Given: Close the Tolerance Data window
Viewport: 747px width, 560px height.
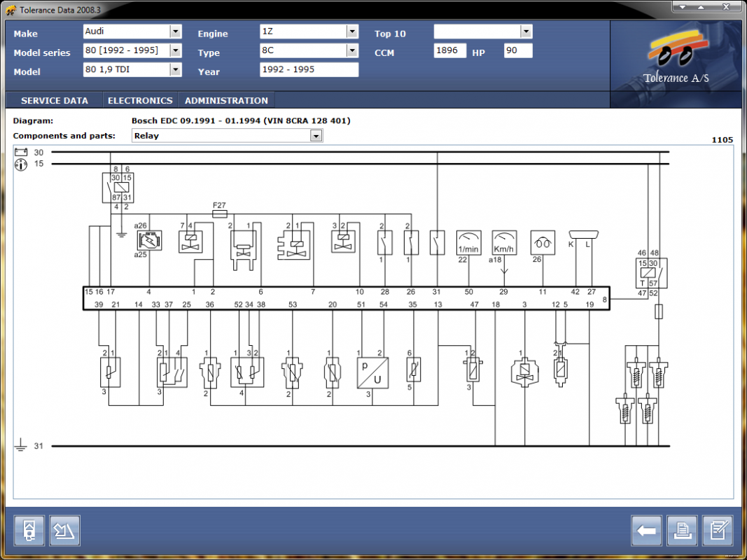Looking at the screenshot, I should (x=727, y=7).
